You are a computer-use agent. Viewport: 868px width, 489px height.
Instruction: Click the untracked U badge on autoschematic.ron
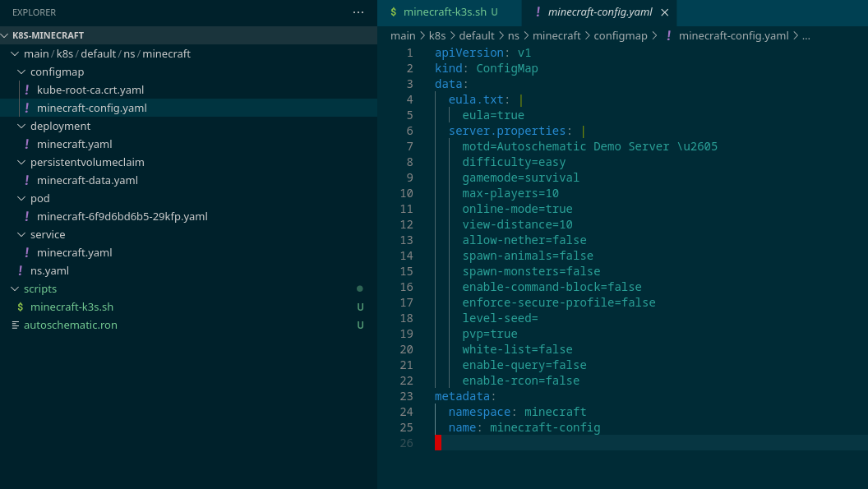(x=360, y=325)
